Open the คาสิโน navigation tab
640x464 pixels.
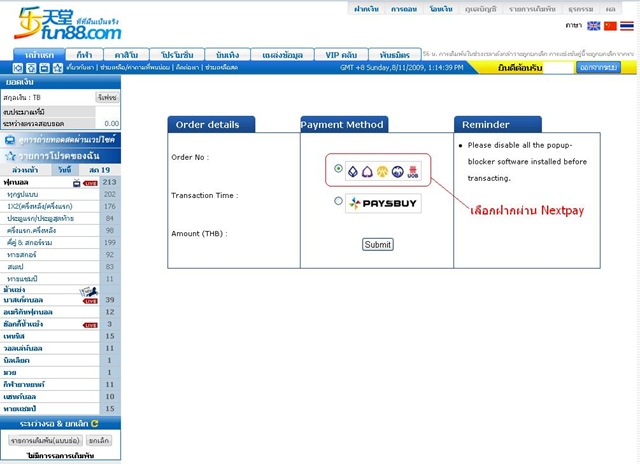[126, 55]
